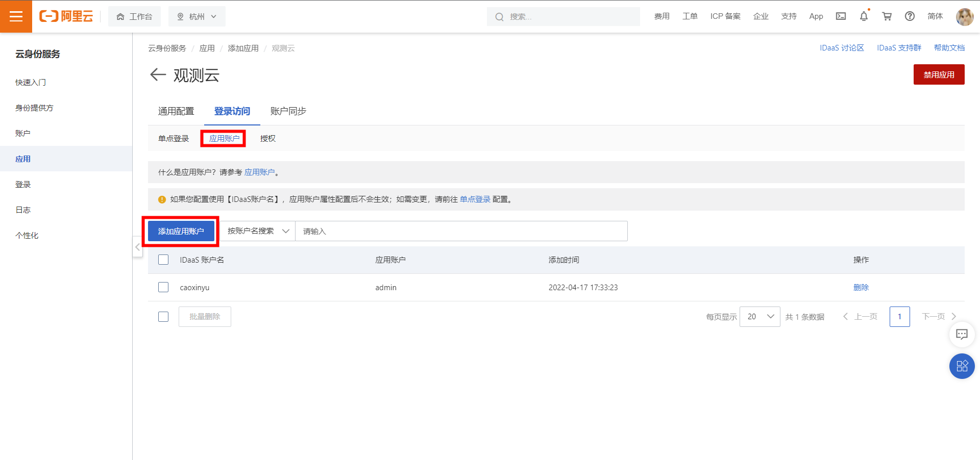Image resolution: width=980 pixels, height=460 pixels.
Task: Open the blue floating apps button
Action: pyautogui.click(x=962, y=366)
